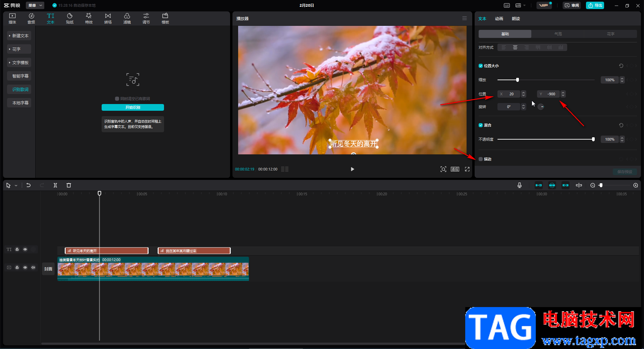Toggle main track magnet snapping icon

pos(539,185)
